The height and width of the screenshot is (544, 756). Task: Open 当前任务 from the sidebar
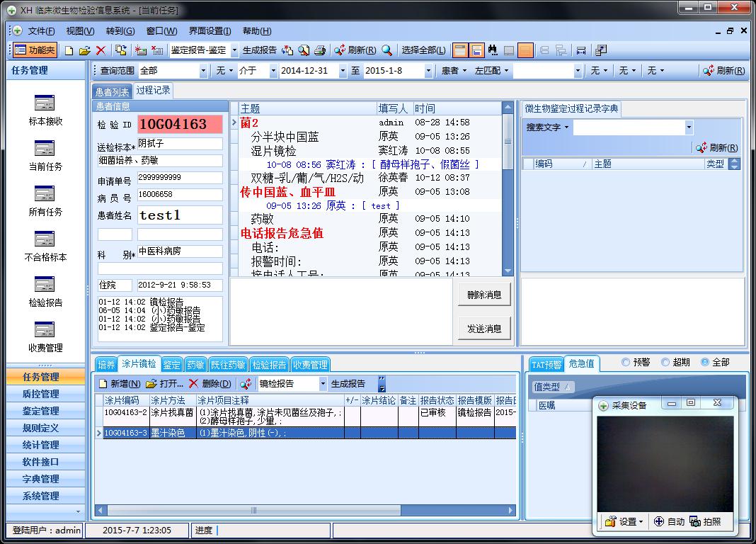(x=45, y=156)
